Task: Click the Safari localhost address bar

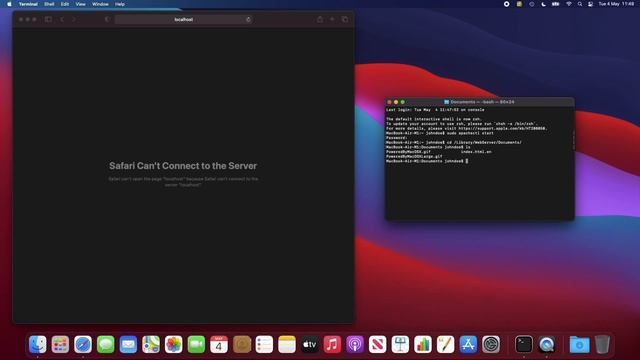Action: [183, 19]
